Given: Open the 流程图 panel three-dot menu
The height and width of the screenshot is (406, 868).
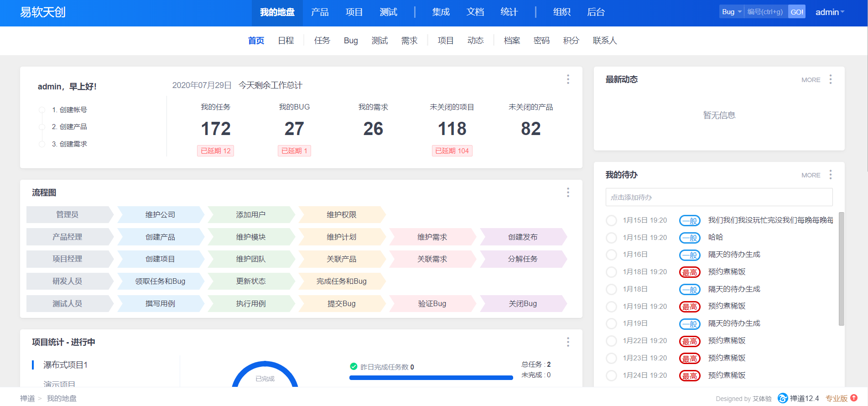Looking at the screenshot, I should point(568,193).
